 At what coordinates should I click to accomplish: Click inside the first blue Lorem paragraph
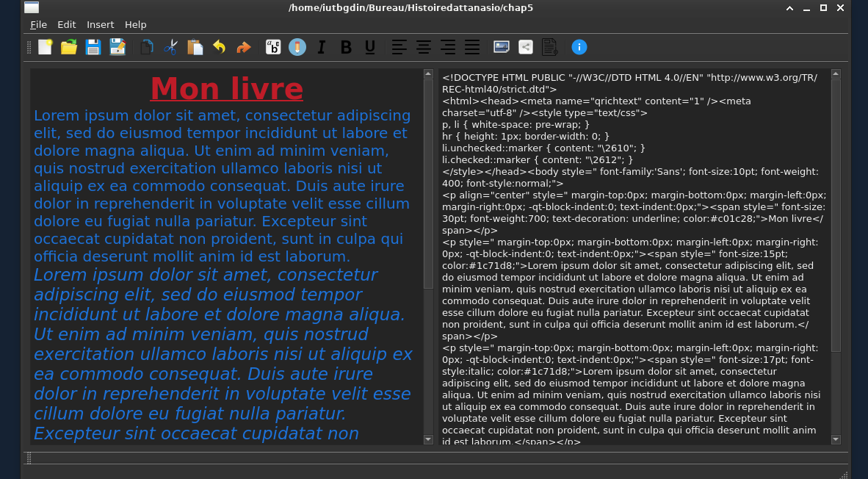pyautogui.click(x=222, y=186)
